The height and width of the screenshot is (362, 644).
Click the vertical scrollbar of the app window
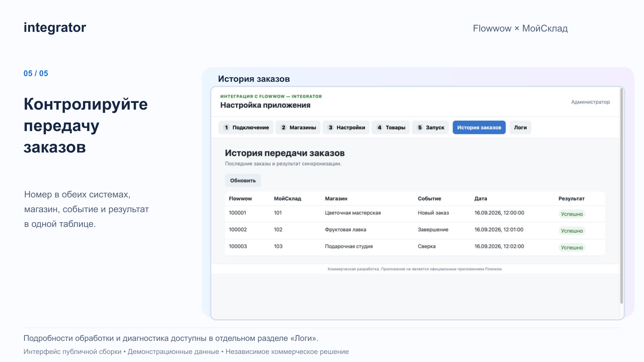(622, 196)
